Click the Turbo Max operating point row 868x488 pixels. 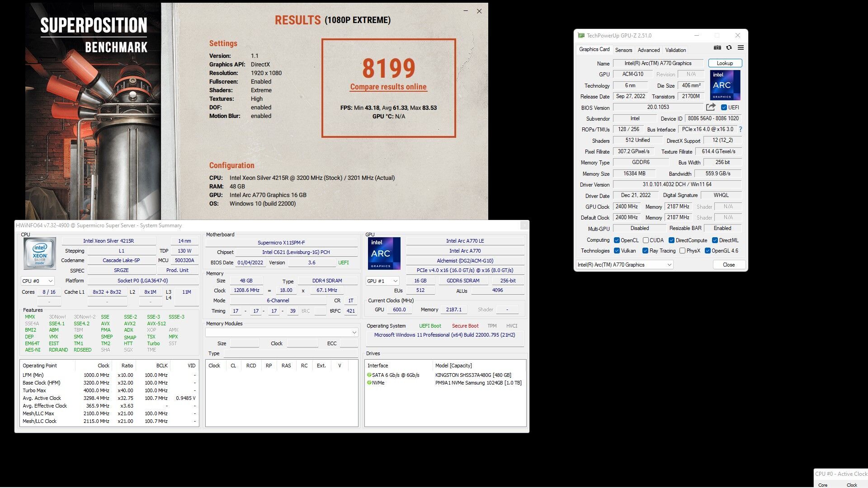(109, 390)
